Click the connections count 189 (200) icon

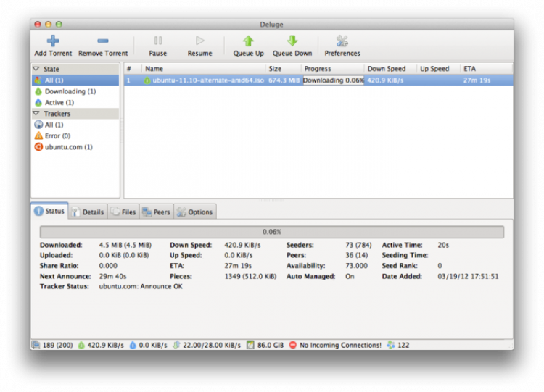36,345
